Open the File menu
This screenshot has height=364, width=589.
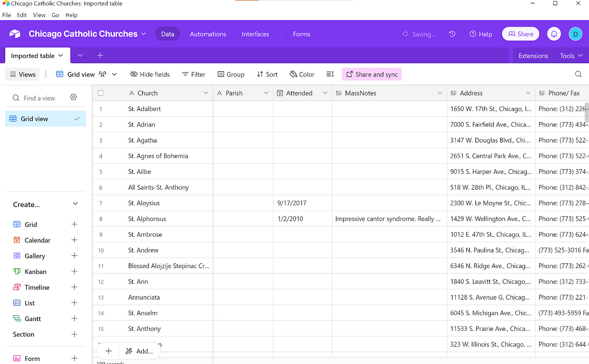6,15
